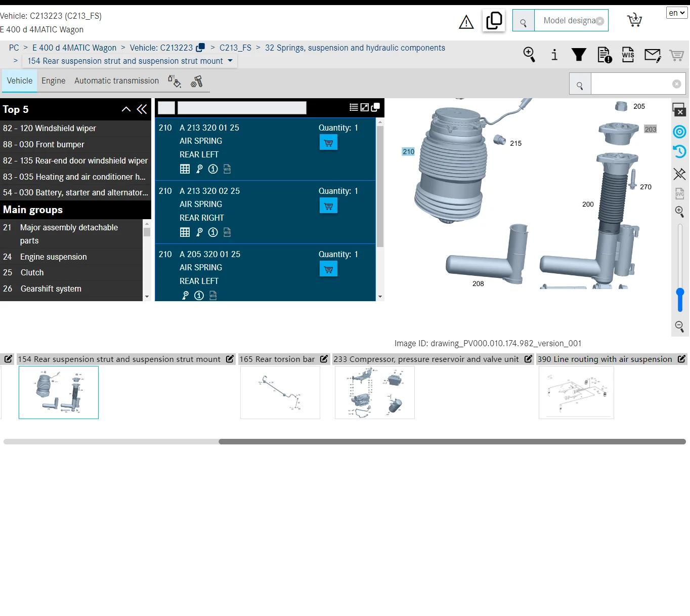This screenshot has width=690, height=616.
Task: Collapse the left sidebar with double chevron
Action: (142, 109)
